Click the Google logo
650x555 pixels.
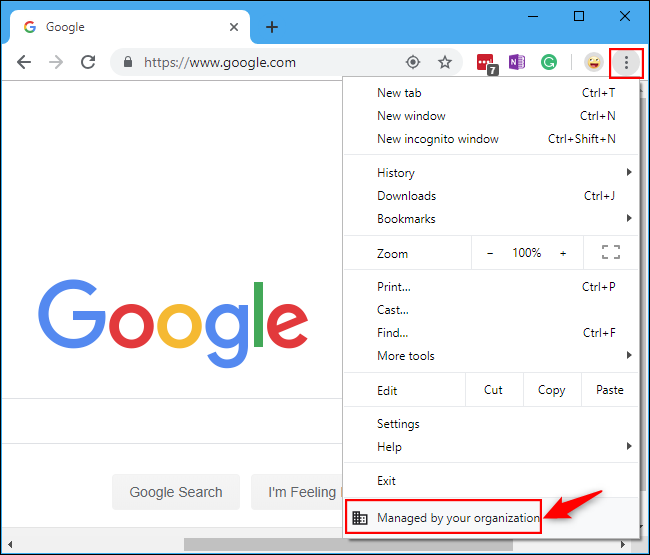(173, 323)
